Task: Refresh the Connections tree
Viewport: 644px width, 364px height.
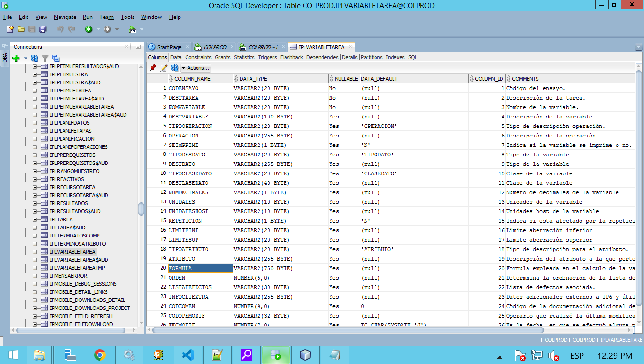Action: [35, 58]
